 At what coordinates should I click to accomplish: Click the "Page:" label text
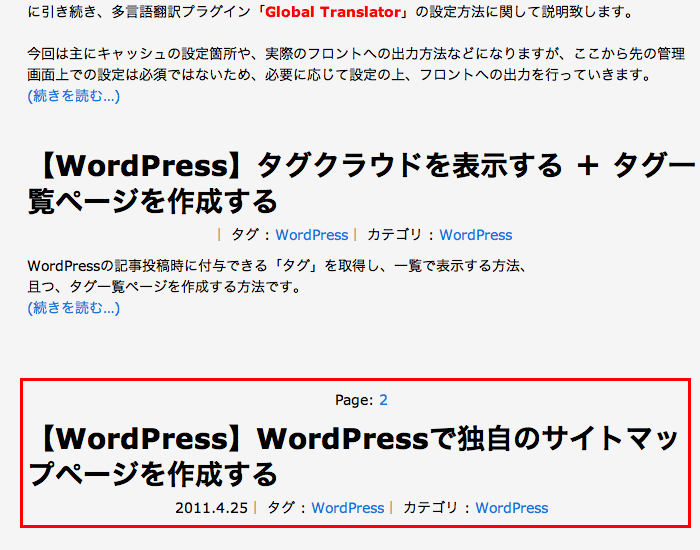354,400
